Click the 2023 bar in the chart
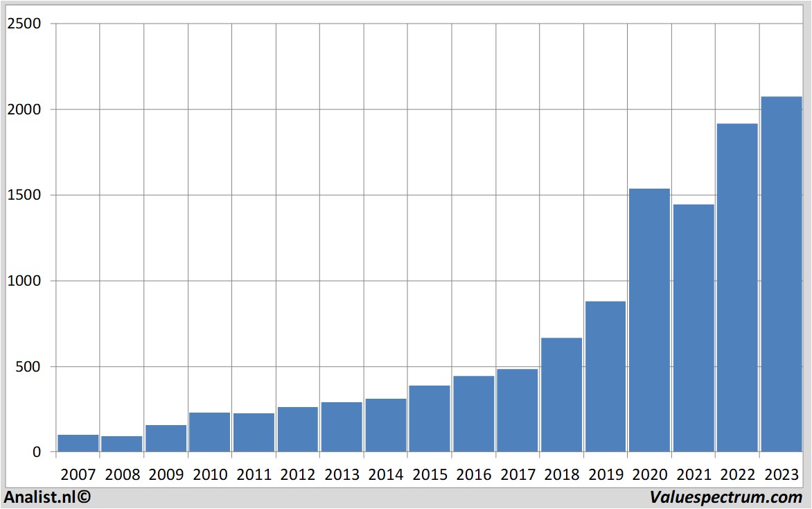This screenshot has height=509, width=812. click(x=781, y=274)
